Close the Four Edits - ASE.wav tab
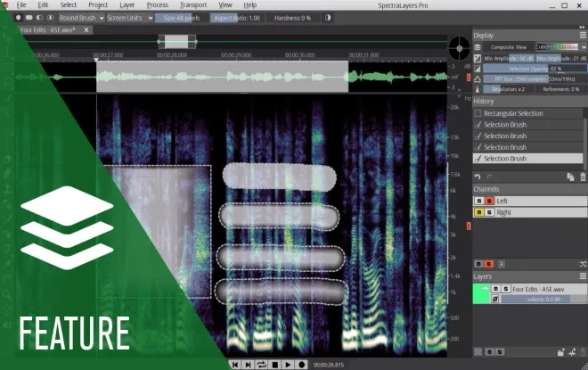The width and height of the screenshot is (588, 370). (x=86, y=29)
